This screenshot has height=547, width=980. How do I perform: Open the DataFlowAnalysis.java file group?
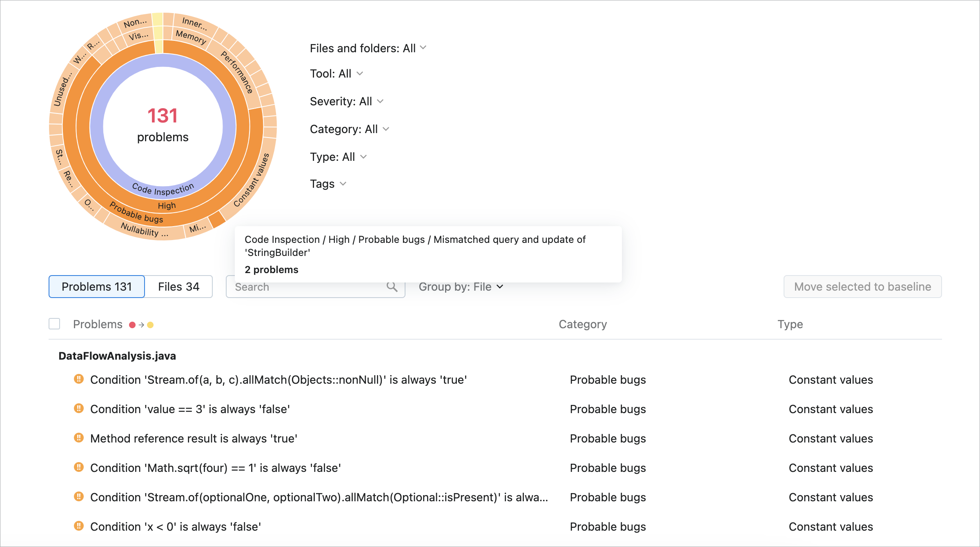(117, 356)
